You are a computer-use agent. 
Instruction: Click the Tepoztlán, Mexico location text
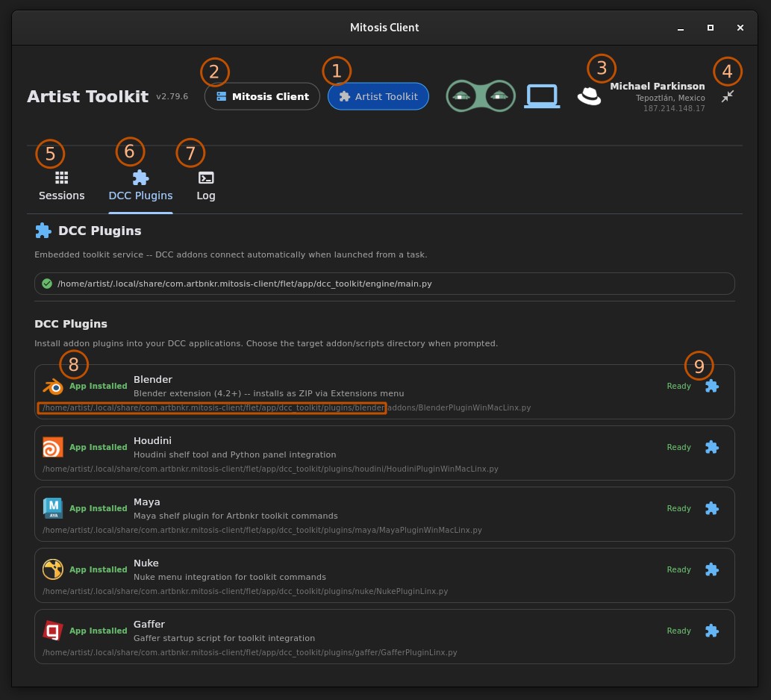pos(670,98)
